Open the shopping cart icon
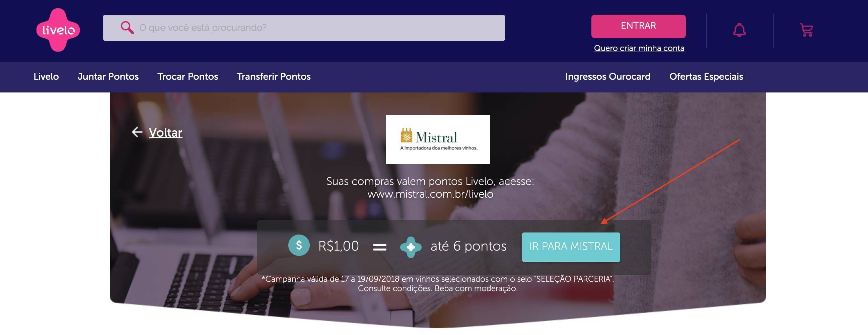The image size is (868, 335). point(806,30)
